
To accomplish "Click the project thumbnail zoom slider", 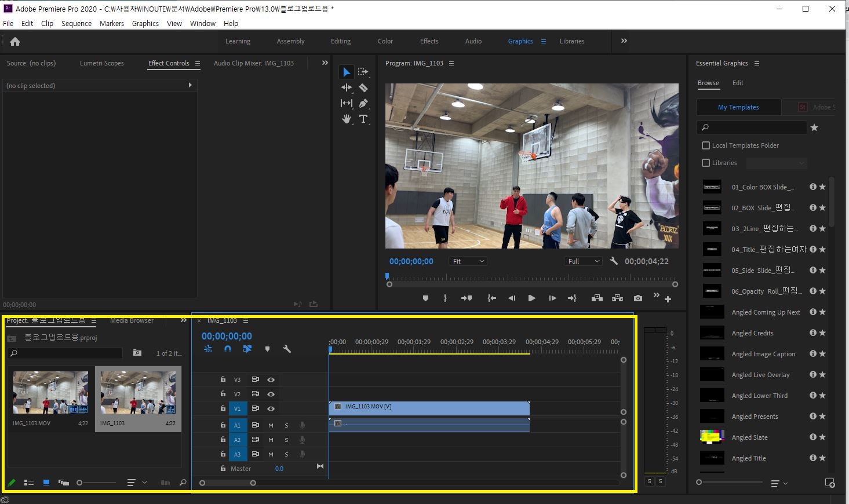I will [x=80, y=483].
